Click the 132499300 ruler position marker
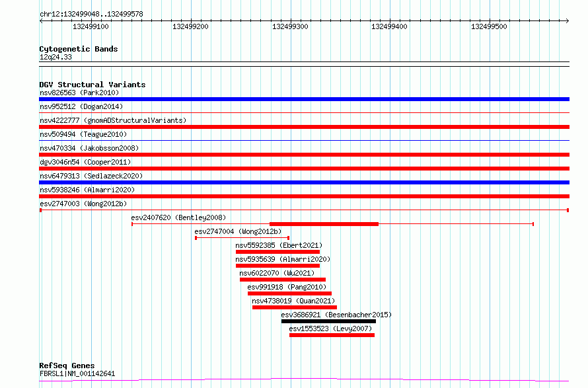The image size is (588, 388). coord(290,26)
